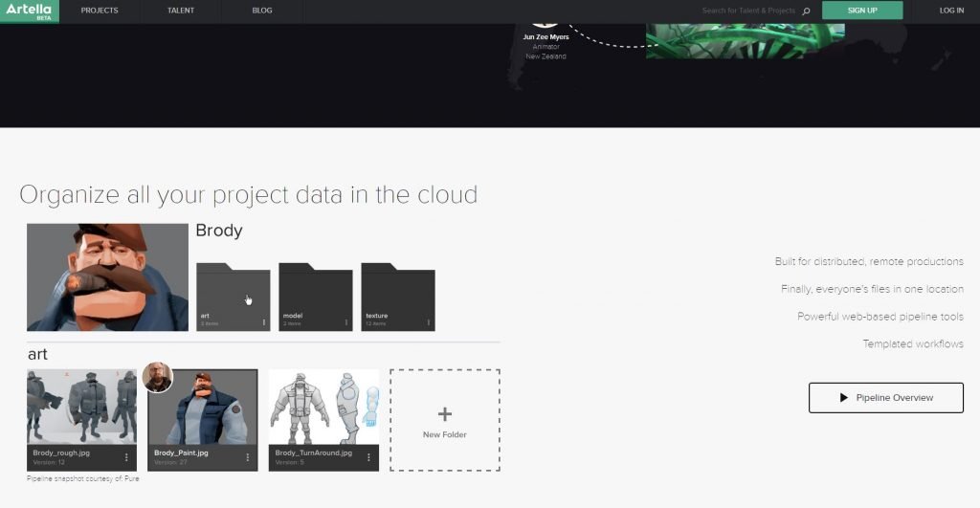Open the model folder three-dot menu

(346, 322)
